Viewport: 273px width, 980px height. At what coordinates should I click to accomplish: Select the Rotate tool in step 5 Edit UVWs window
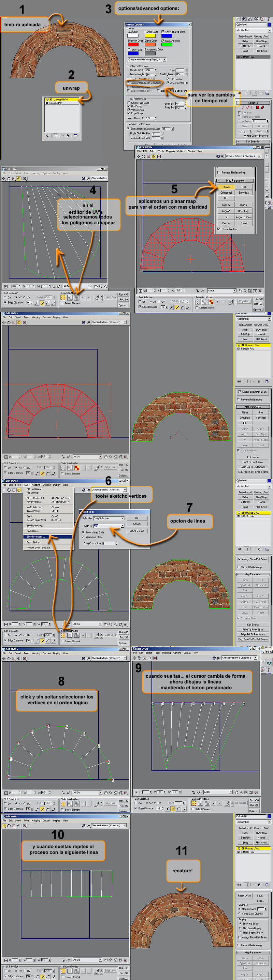(144, 156)
